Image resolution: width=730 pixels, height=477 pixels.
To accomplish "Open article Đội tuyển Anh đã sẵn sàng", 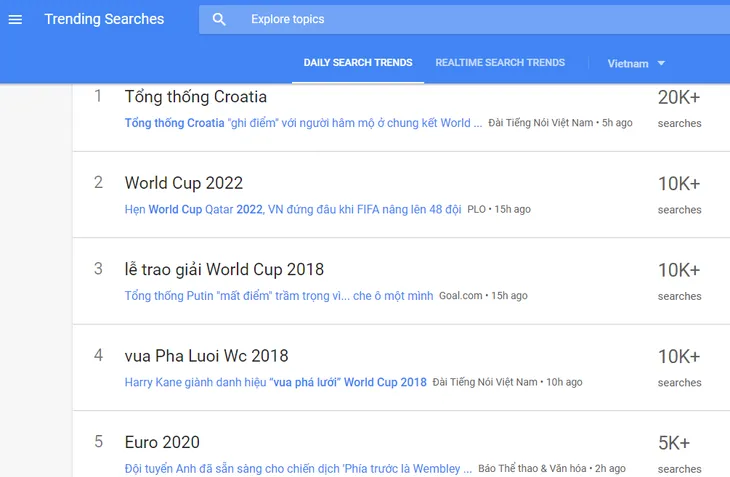I will tap(298, 468).
